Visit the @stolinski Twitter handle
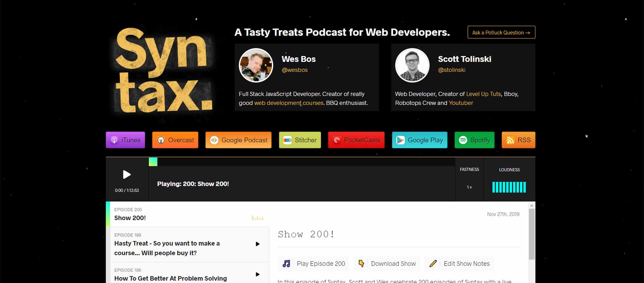This screenshot has width=644, height=283. [451, 70]
